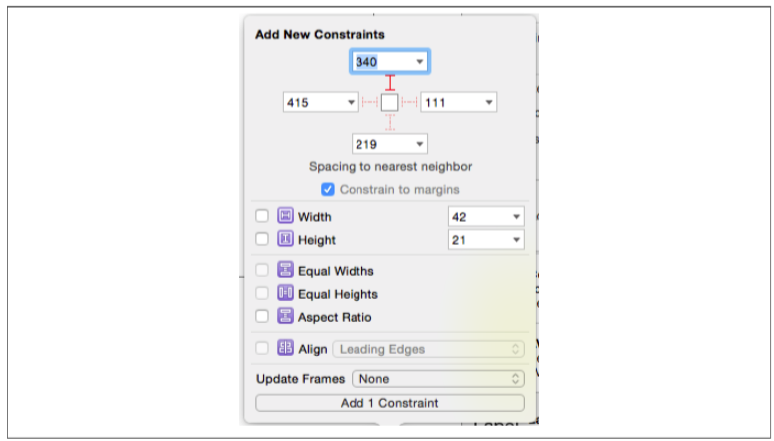Screen dimensions: 774x441
Task: Click the Width constraint icon
Action: click(x=285, y=216)
